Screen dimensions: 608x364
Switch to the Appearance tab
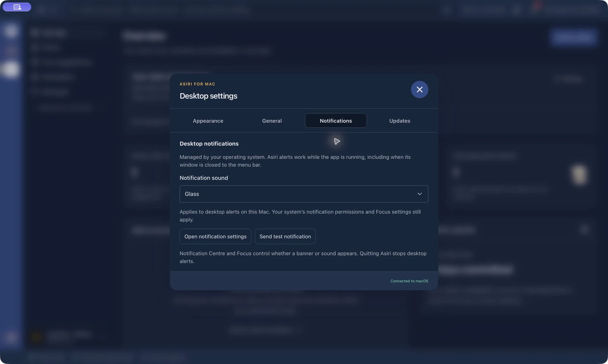[208, 121]
